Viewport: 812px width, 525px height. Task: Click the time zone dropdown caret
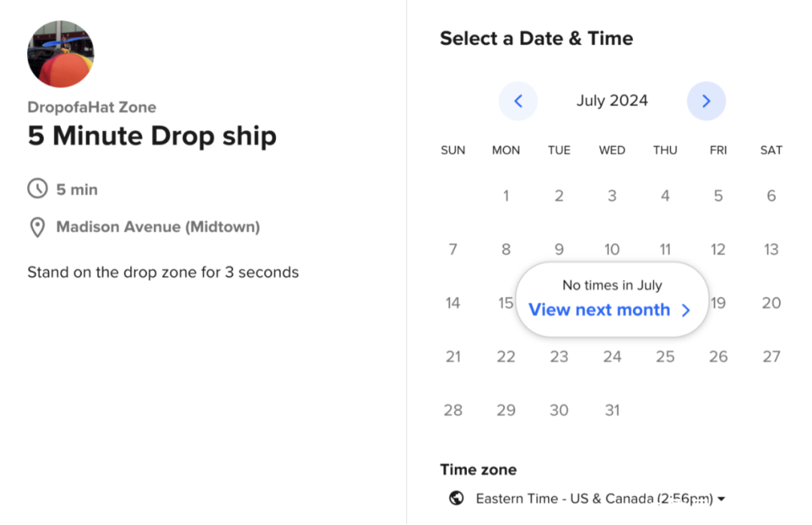(x=721, y=499)
